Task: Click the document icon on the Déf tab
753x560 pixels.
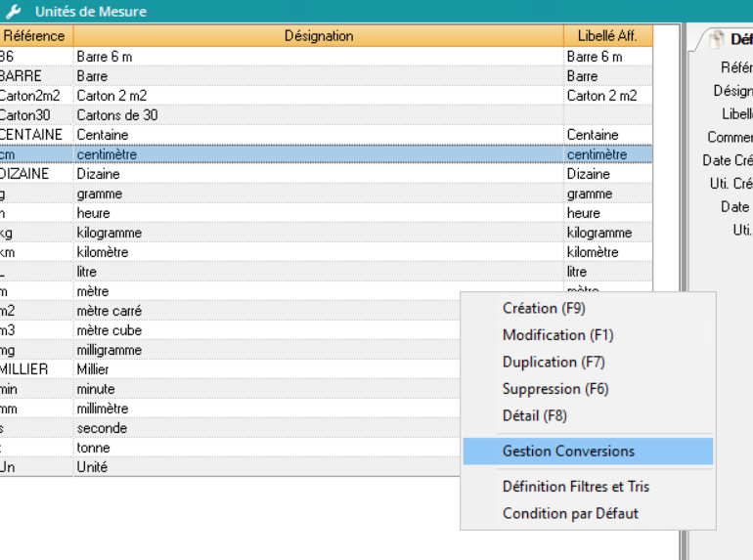Action: coord(716,39)
